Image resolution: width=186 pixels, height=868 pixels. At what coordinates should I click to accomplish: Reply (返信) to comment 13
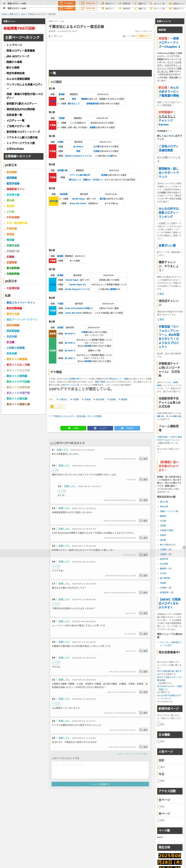click(143, 521)
